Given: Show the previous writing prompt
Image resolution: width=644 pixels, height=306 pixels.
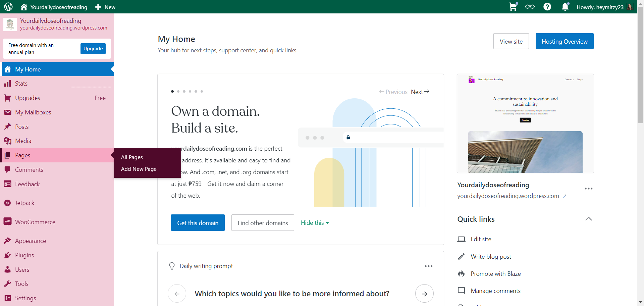Looking at the screenshot, I should [177, 294].
